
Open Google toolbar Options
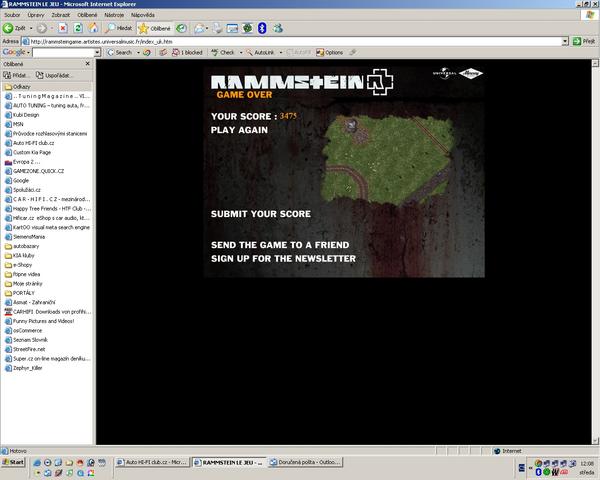tap(329, 52)
